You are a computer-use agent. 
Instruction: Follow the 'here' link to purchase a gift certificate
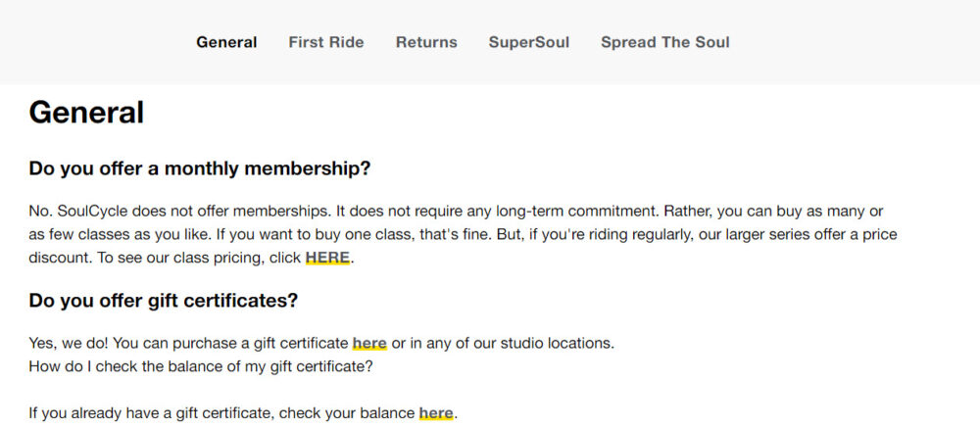(x=369, y=344)
